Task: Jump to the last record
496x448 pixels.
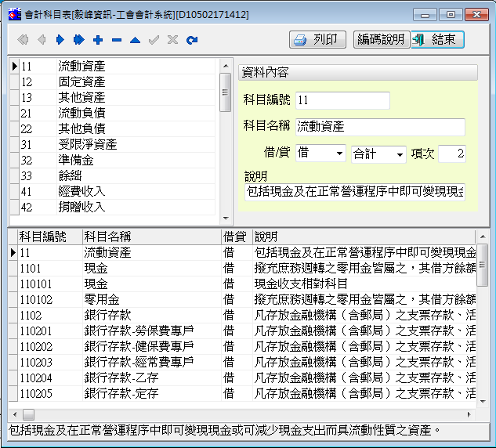Action: (78, 39)
